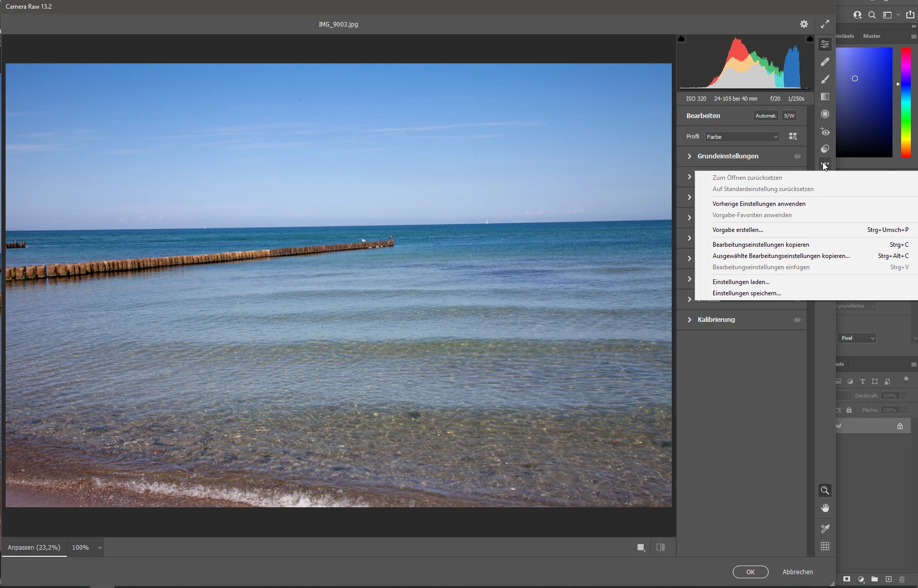Toggle Camera Raw fullscreen mode icon

point(825,24)
